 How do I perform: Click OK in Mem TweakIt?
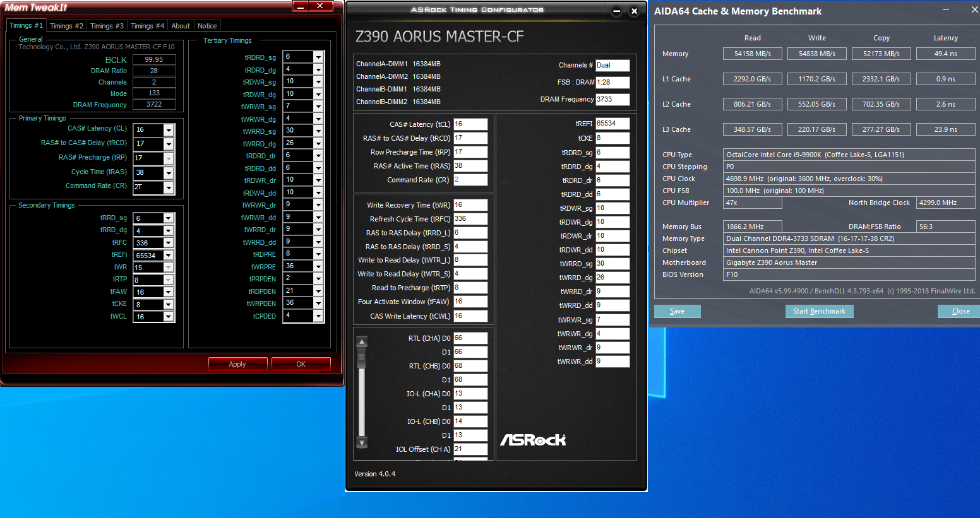click(x=301, y=364)
